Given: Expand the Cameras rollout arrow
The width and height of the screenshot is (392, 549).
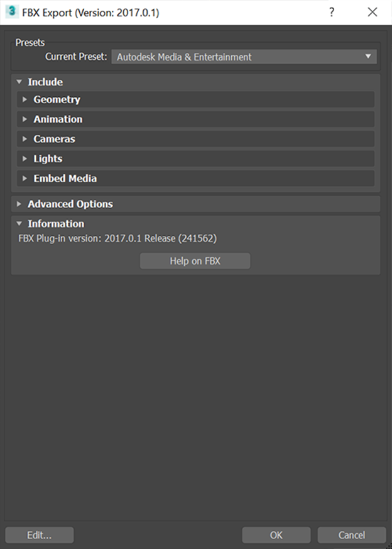Looking at the screenshot, I should pos(24,139).
